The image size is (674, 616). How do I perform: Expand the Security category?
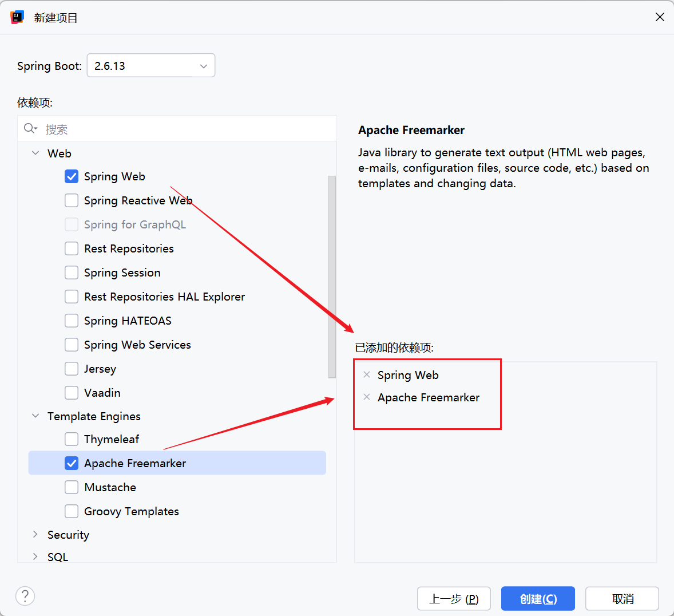[35, 534]
